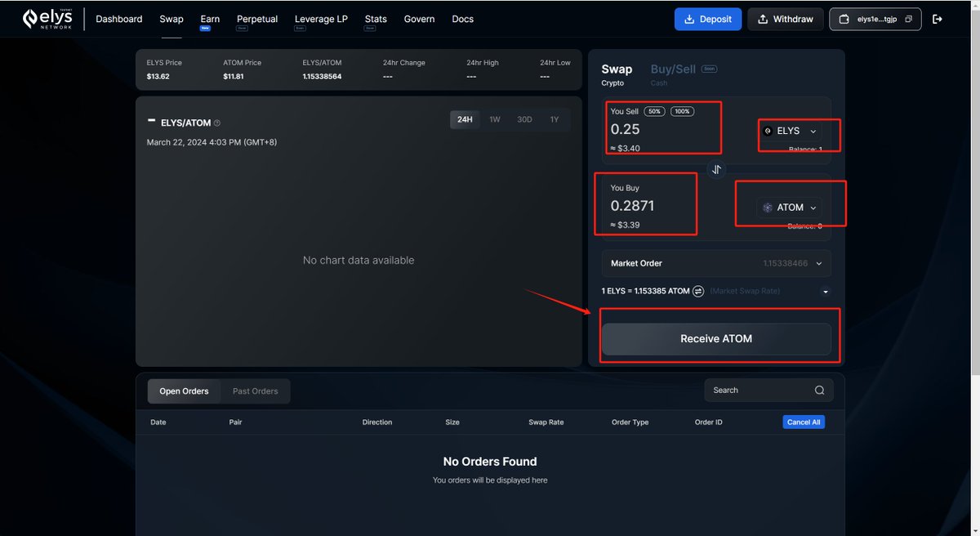Select the 24H chart range
Viewport: 980px width, 536px height.
pos(465,119)
